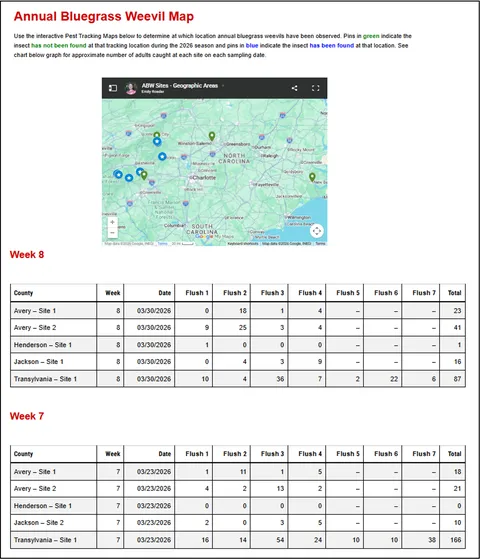Viewport: 480px width, 559px height.
Task: Select 'Jackson – Site 2' row label
Action: click(39, 523)
